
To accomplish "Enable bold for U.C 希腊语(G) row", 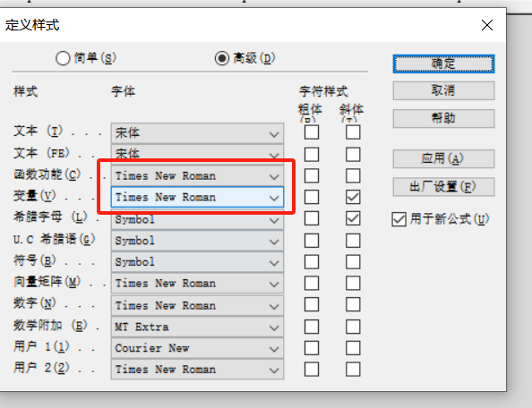I will pos(312,241).
